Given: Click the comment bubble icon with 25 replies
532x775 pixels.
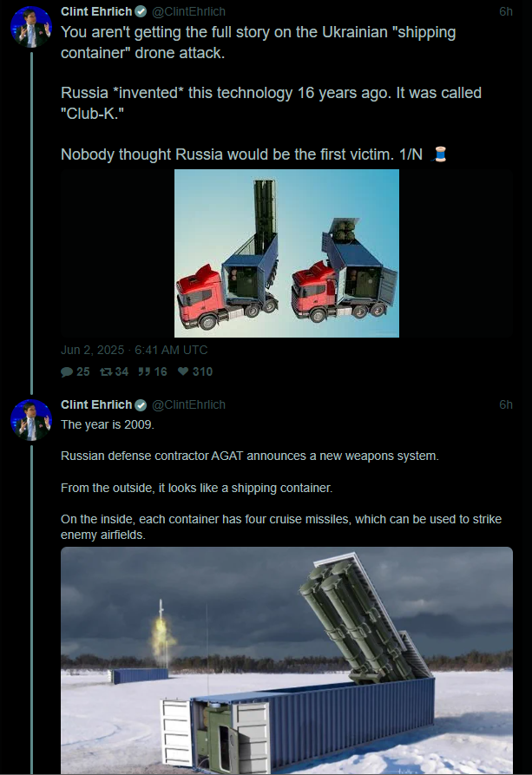Looking at the screenshot, I should 66,371.
